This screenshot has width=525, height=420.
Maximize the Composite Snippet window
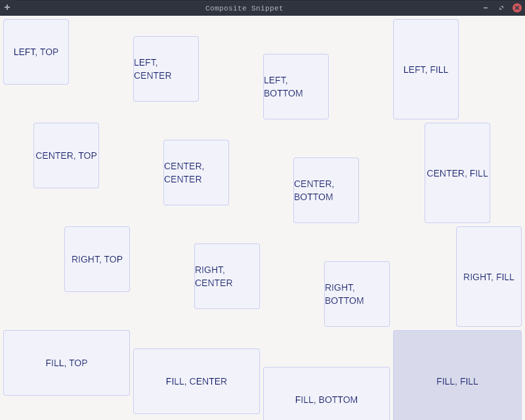coord(501,8)
